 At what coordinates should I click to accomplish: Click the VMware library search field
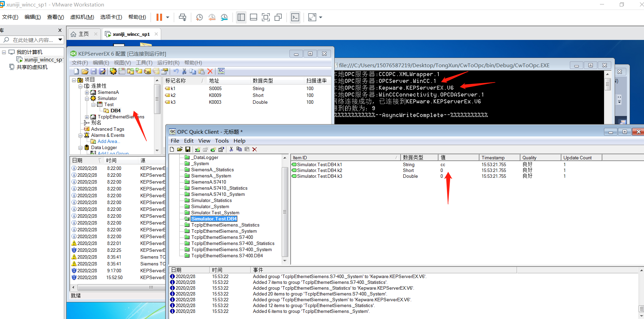click(x=33, y=40)
